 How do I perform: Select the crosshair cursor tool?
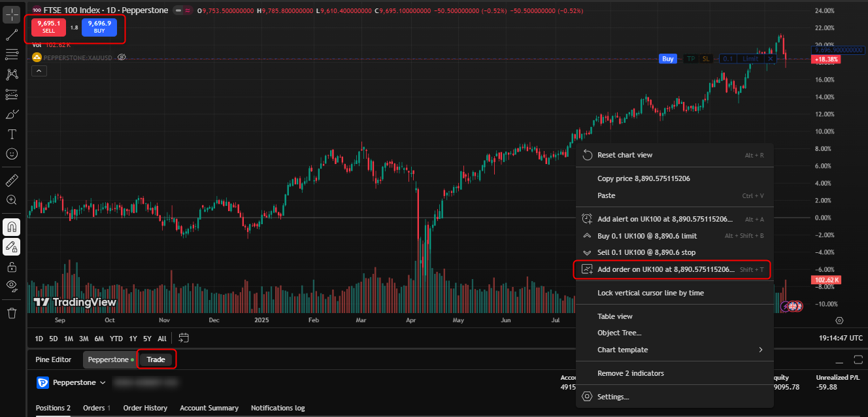point(12,14)
